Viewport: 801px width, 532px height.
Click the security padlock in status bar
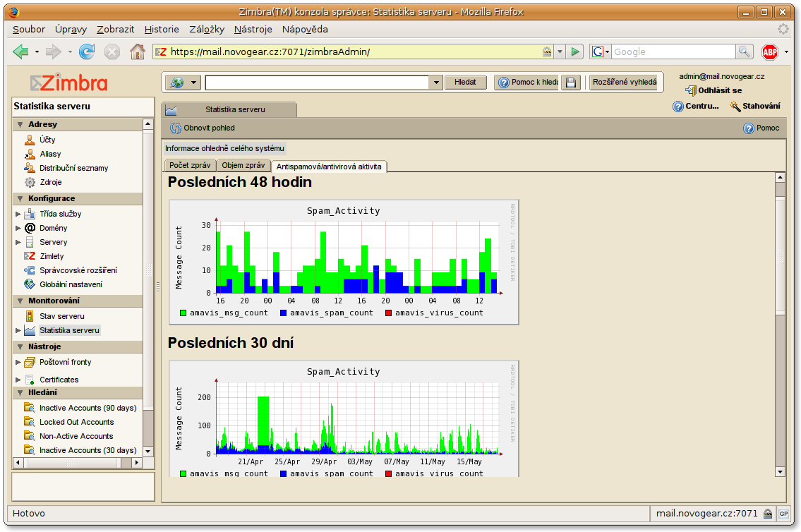tap(768, 514)
